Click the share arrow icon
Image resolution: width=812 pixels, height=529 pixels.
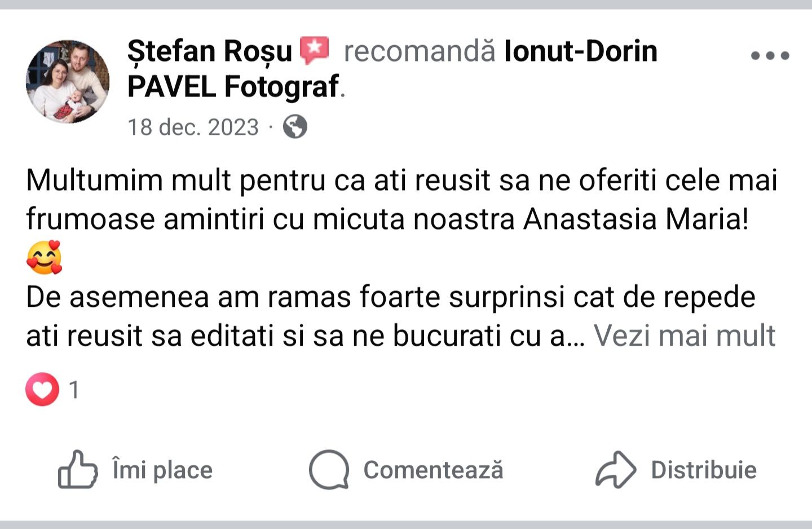point(616,469)
